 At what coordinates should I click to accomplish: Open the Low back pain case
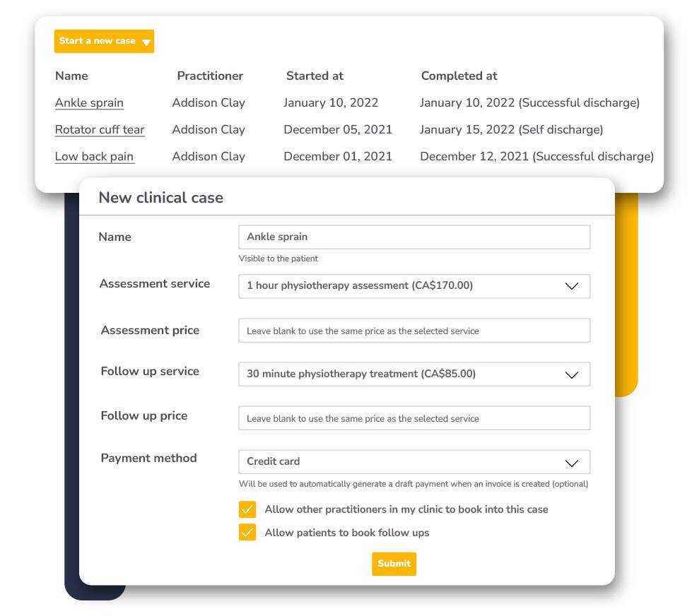pos(94,157)
